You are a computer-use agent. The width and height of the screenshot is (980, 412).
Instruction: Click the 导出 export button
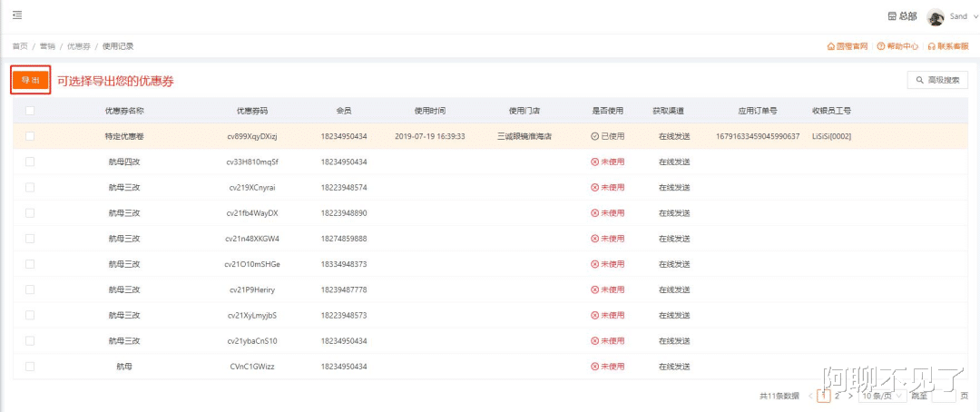point(31,81)
